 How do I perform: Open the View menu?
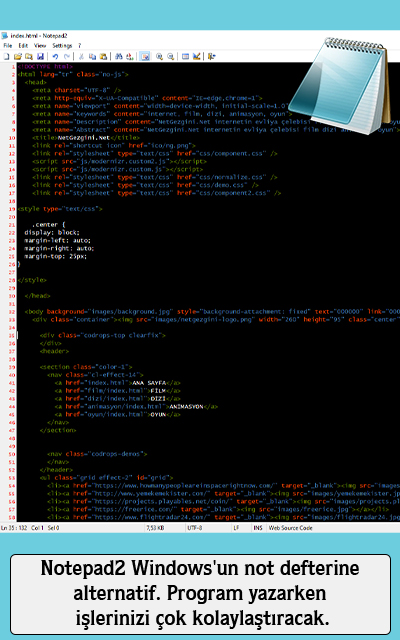[x=40, y=46]
